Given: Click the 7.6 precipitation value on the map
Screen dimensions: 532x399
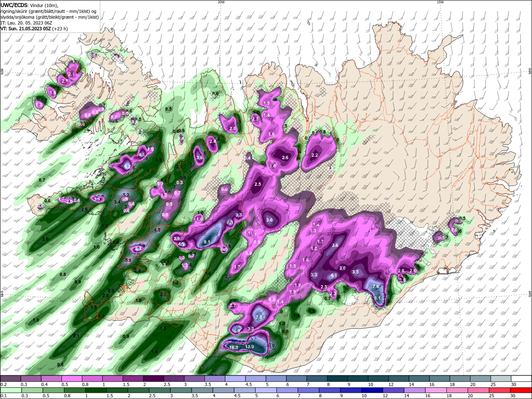Looking at the screenshot, I should (376, 286).
